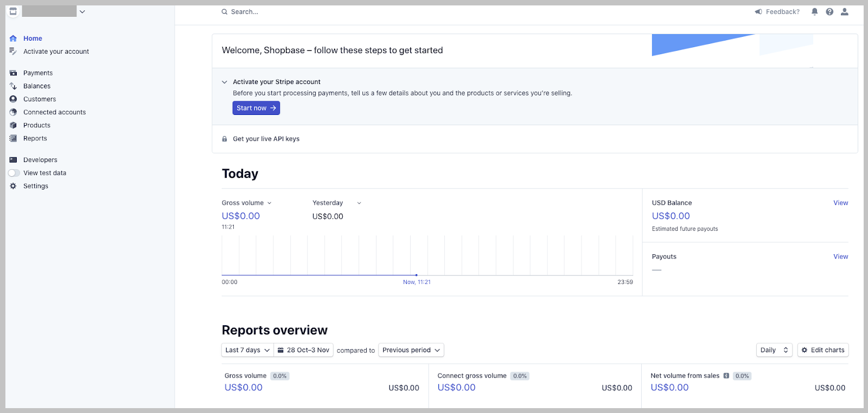Click Get your live API keys
The width and height of the screenshot is (868, 413).
(266, 139)
